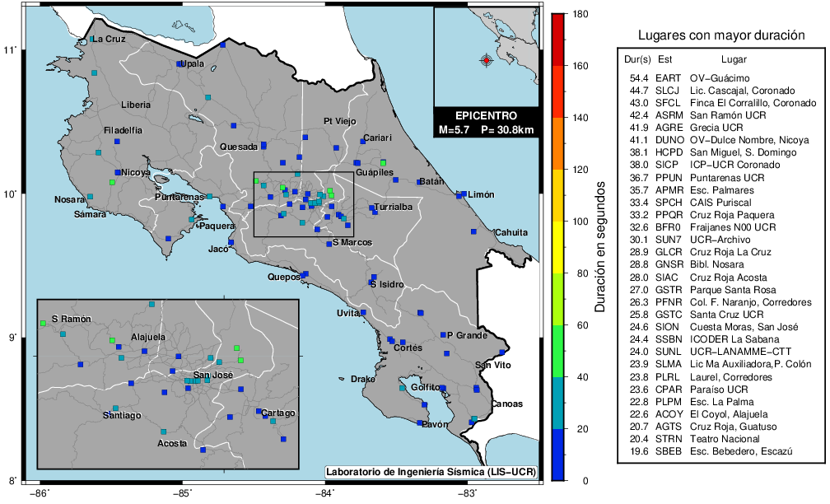Screen dimensions: 830x504
Task: Click the red epicenter marker in the inset map
Action: pyautogui.click(x=487, y=60)
